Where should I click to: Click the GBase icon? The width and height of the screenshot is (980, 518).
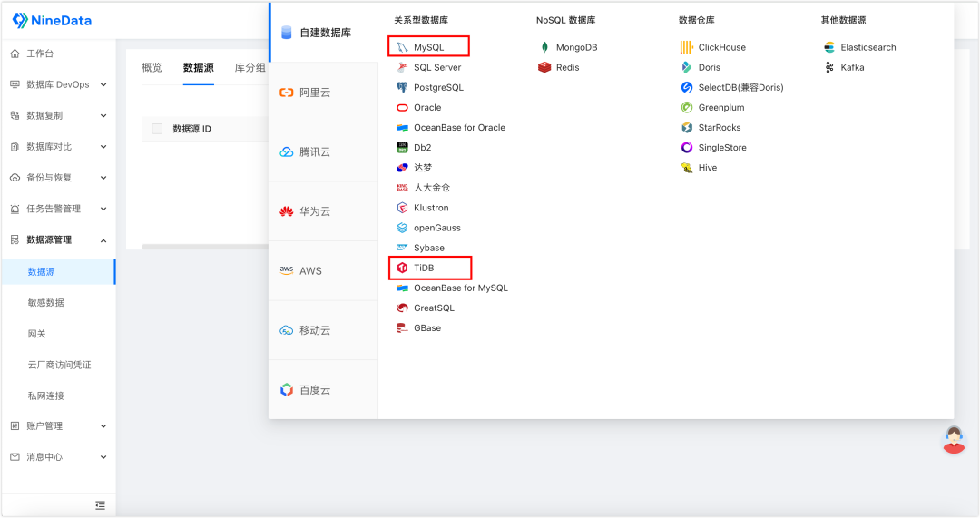[403, 328]
